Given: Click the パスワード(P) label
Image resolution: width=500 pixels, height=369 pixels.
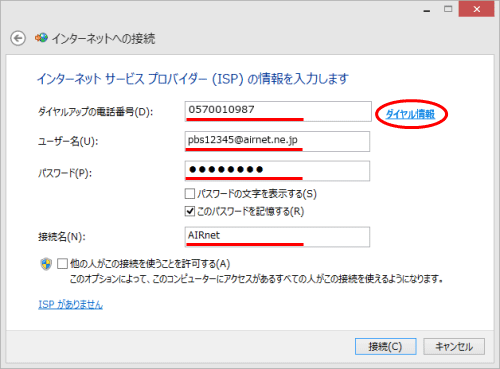Looking at the screenshot, I should (x=65, y=173).
